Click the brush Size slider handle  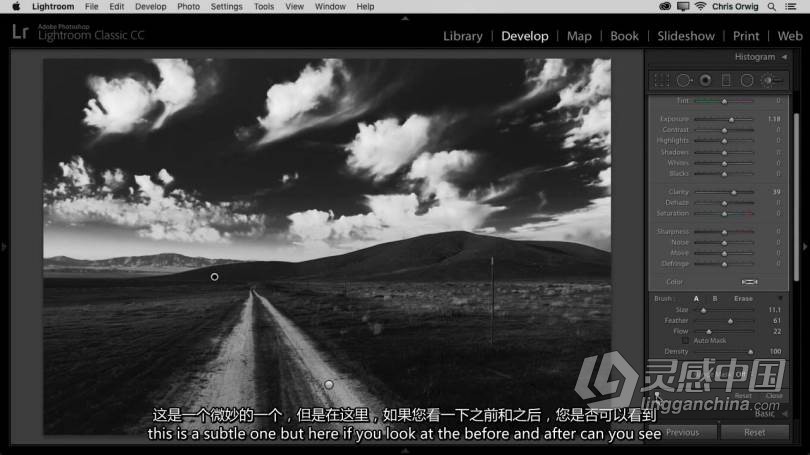click(x=703, y=310)
